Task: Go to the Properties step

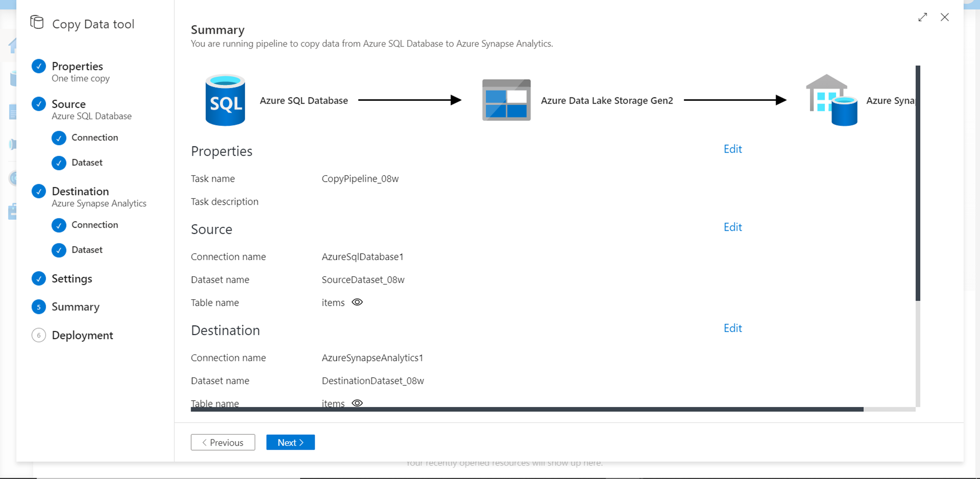Action: pyautogui.click(x=77, y=66)
